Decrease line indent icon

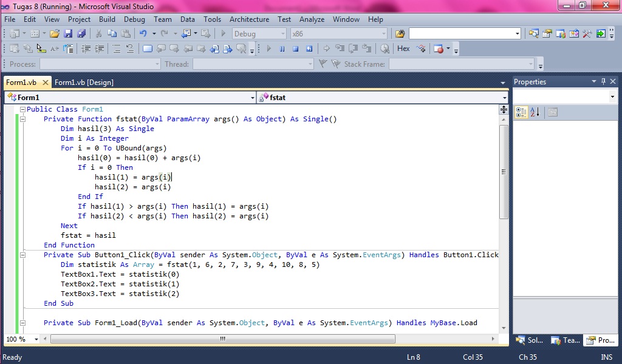pos(85,49)
